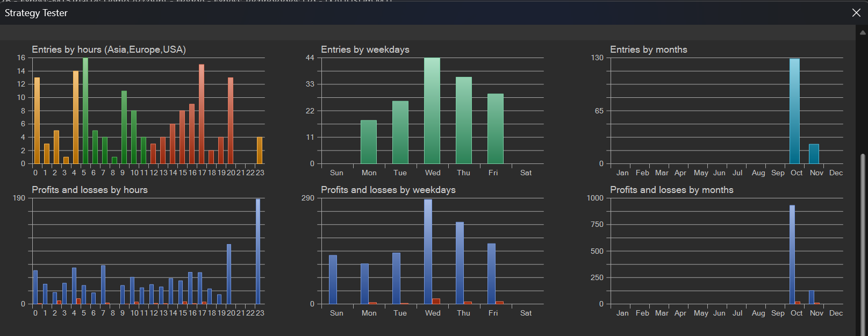Click 'Entries by weekdays' chart title
The height and width of the screenshot is (336, 868).
(365, 49)
